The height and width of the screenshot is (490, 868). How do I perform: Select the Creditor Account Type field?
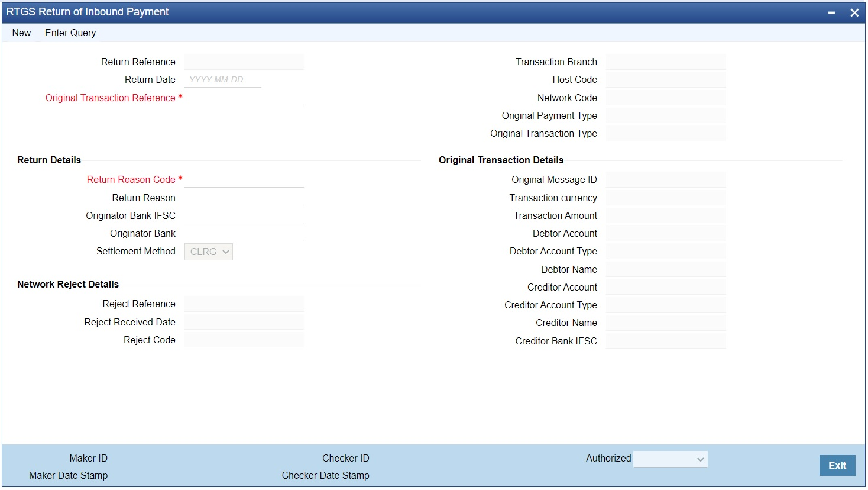click(666, 305)
